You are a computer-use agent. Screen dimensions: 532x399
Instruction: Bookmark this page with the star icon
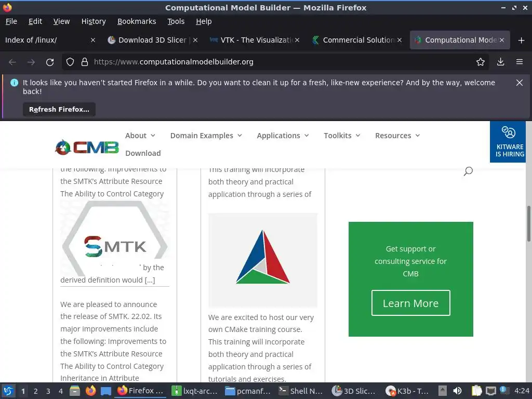coord(481,62)
